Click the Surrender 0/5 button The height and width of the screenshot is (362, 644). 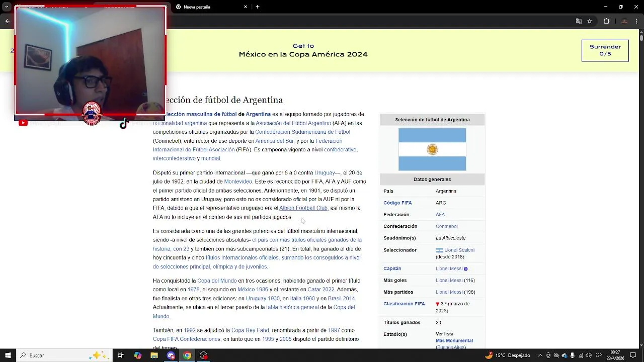tap(605, 50)
